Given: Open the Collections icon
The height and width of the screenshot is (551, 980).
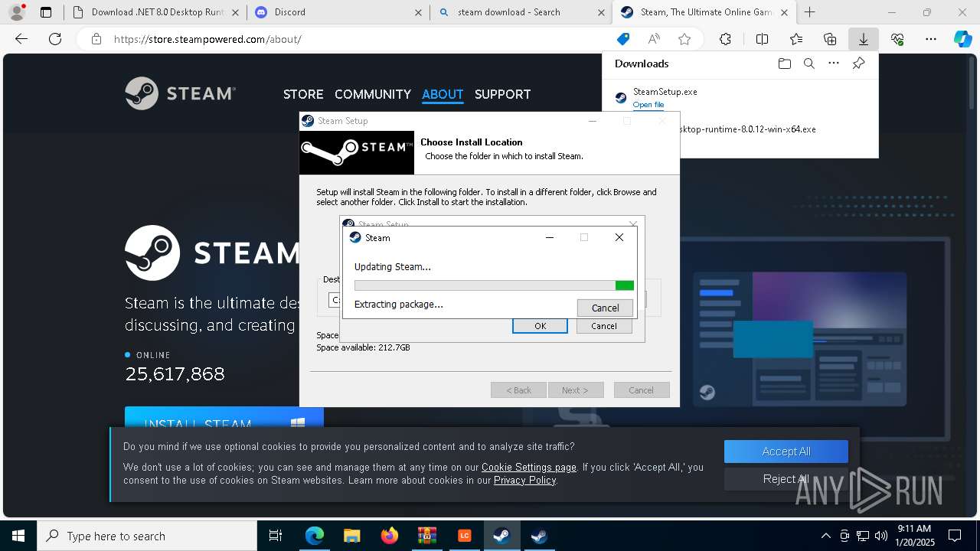Looking at the screenshot, I should click(x=830, y=39).
